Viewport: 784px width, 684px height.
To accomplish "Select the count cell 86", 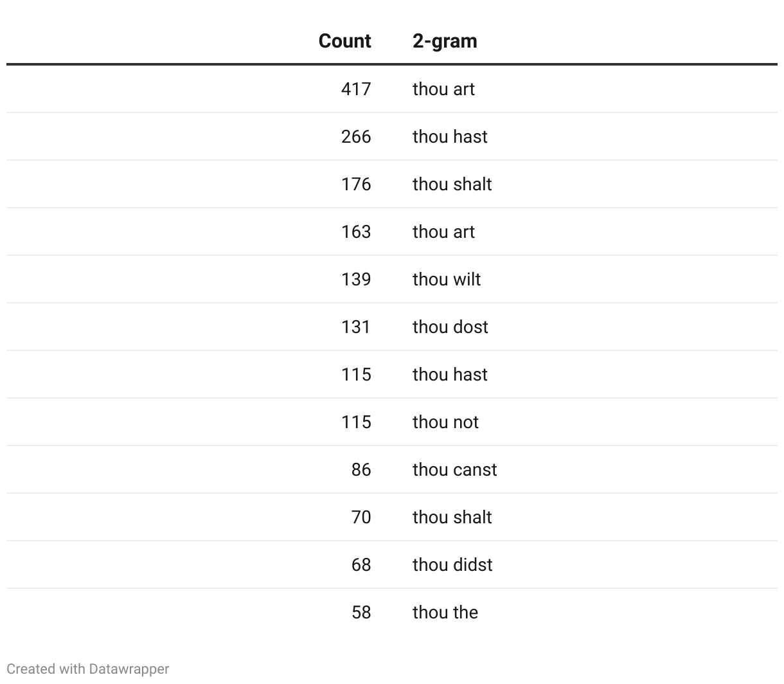I will [x=361, y=469].
